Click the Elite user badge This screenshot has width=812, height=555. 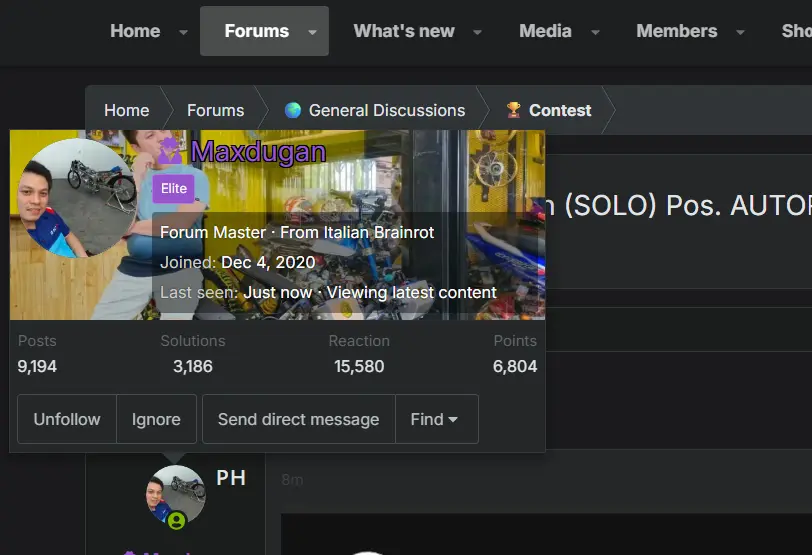click(x=173, y=188)
